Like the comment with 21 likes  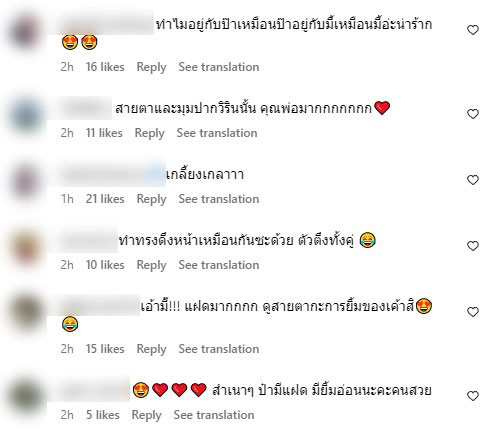click(x=472, y=180)
